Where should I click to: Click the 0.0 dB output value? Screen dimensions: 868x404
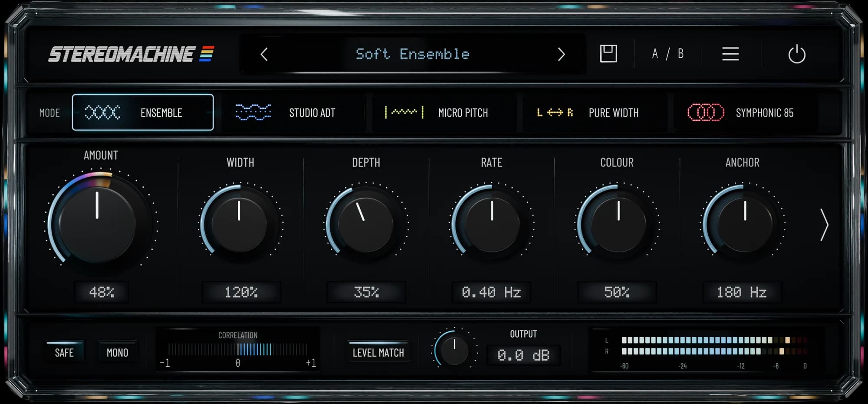tap(523, 355)
